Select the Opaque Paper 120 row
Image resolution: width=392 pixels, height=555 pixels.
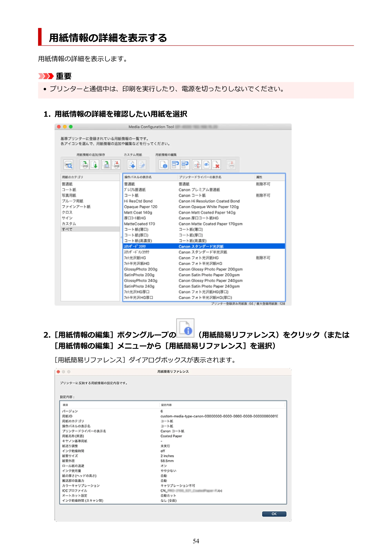204,207
